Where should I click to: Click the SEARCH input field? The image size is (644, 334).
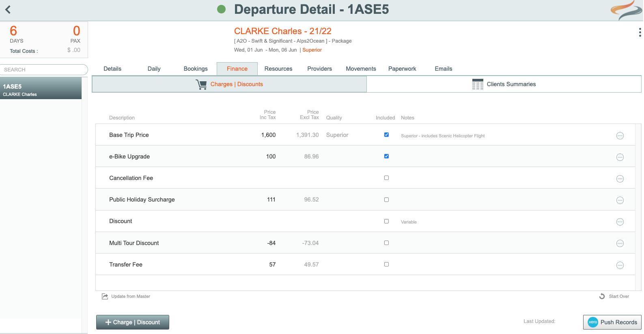[x=44, y=69]
